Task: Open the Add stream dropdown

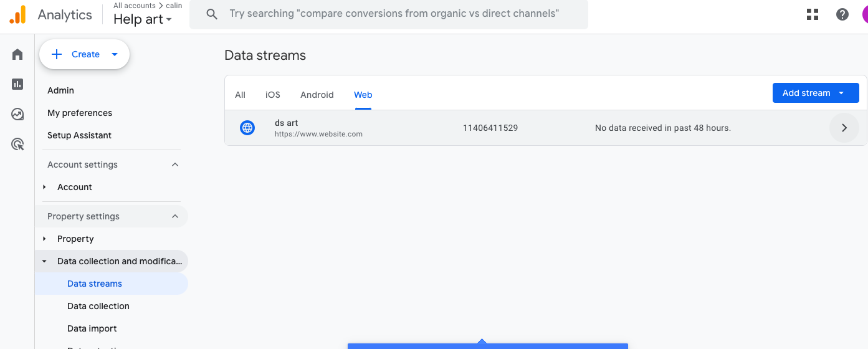Action: click(816, 93)
